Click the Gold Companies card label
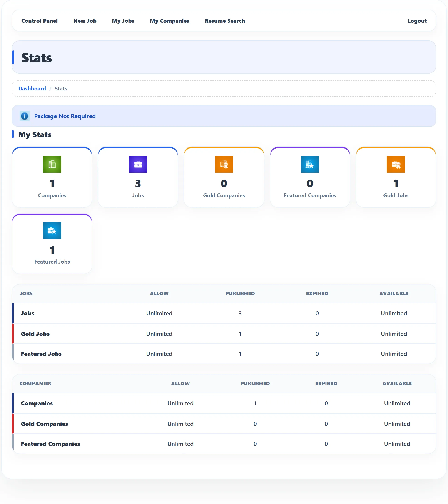The height and width of the screenshot is (504, 448). pos(224,195)
